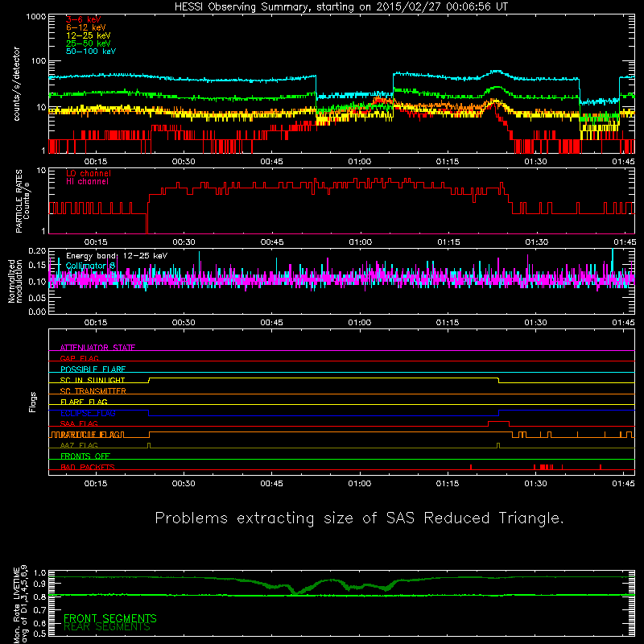Screen dimensions: 644x644
Task: Select the 00:15 time label under the particle rates plot
Action: 96,242
